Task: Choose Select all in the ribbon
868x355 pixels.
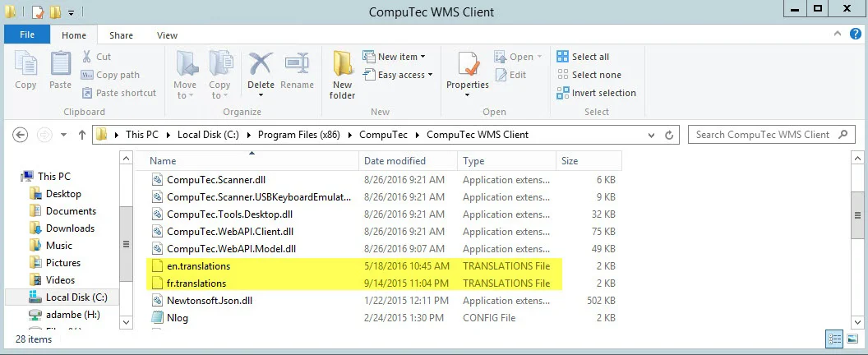Action: tap(590, 57)
